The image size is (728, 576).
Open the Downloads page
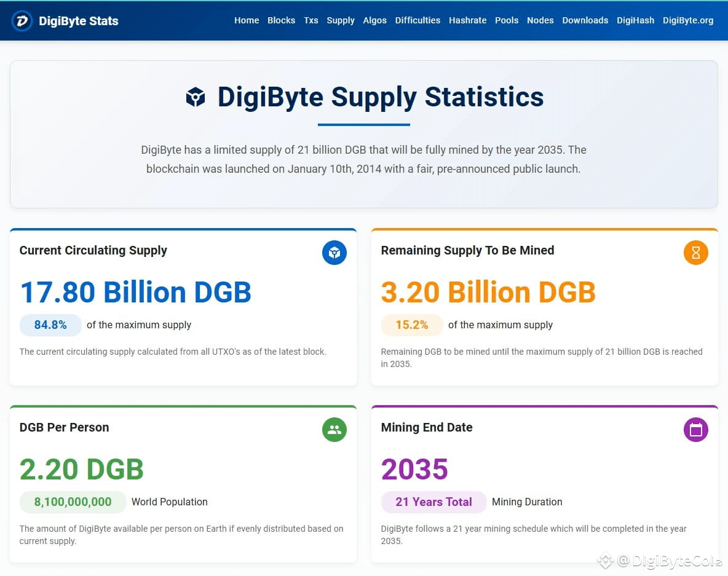tap(585, 20)
